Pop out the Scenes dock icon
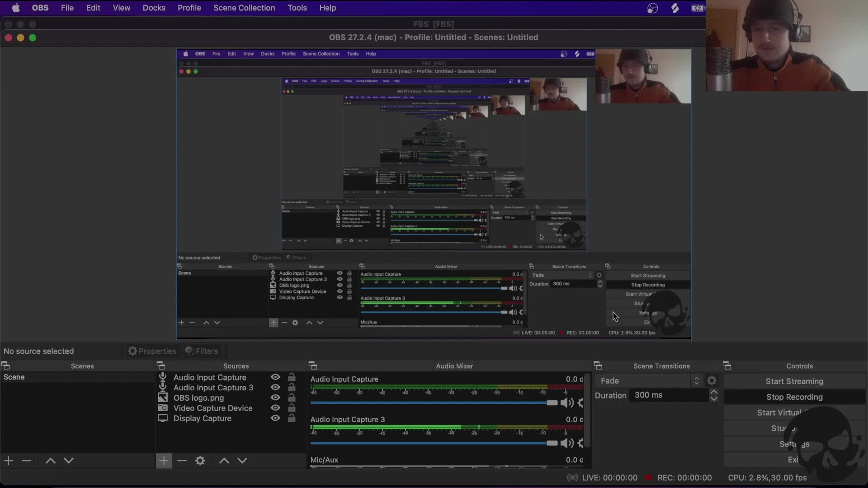This screenshot has width=868, height=488. pyautogui.click(x=5, y=366)
